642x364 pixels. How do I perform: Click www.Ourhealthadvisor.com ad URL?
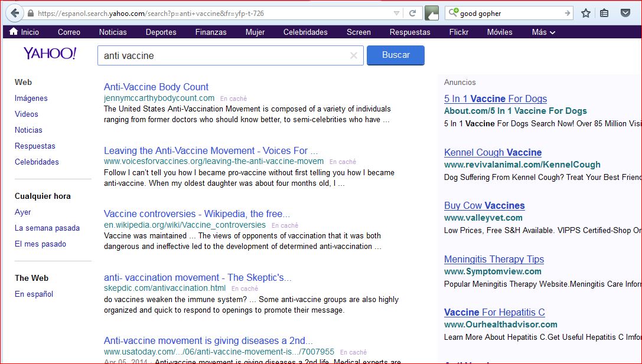point(500,324)
